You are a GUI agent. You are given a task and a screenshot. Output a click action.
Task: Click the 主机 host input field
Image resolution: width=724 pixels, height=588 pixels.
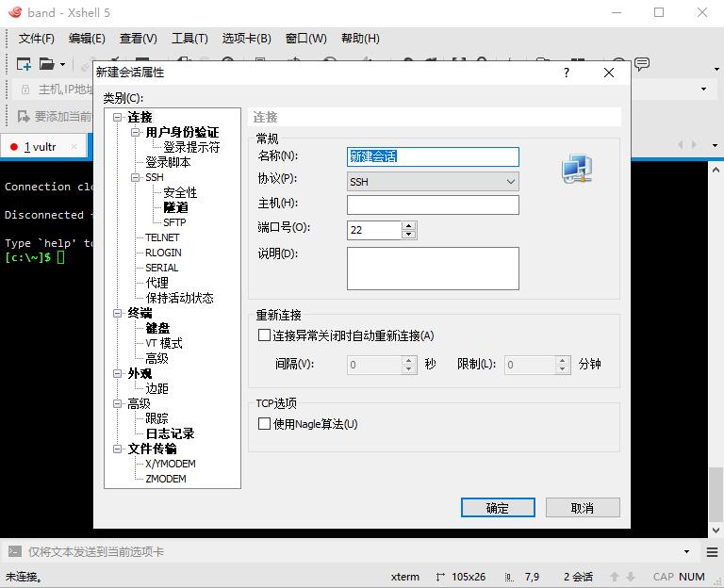click(x=433, y=204)
